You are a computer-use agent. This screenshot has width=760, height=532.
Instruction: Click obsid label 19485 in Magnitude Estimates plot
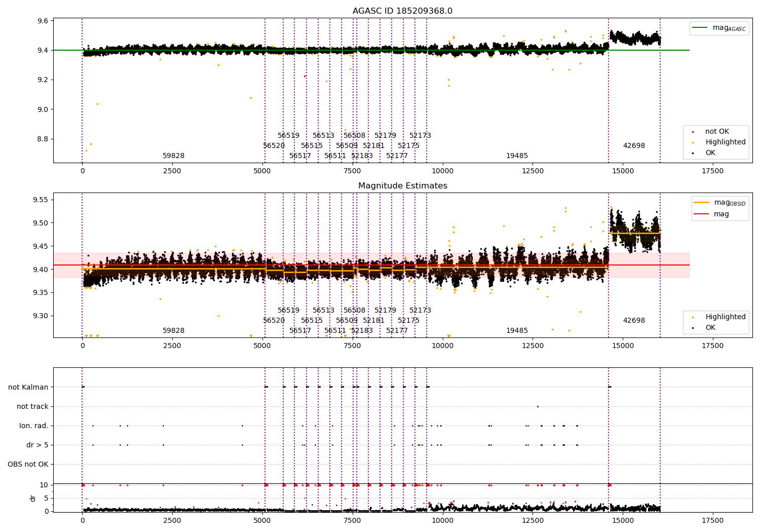(x=517, y=331)
